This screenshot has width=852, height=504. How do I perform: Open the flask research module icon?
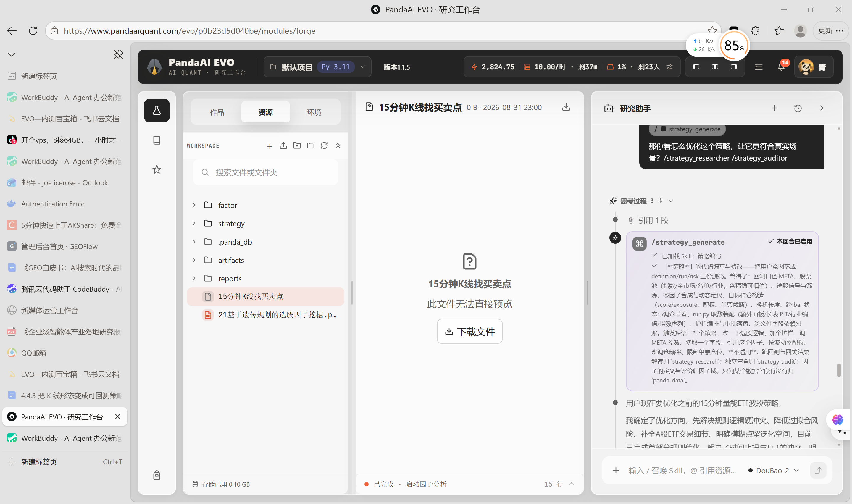[x=156, y=110]
